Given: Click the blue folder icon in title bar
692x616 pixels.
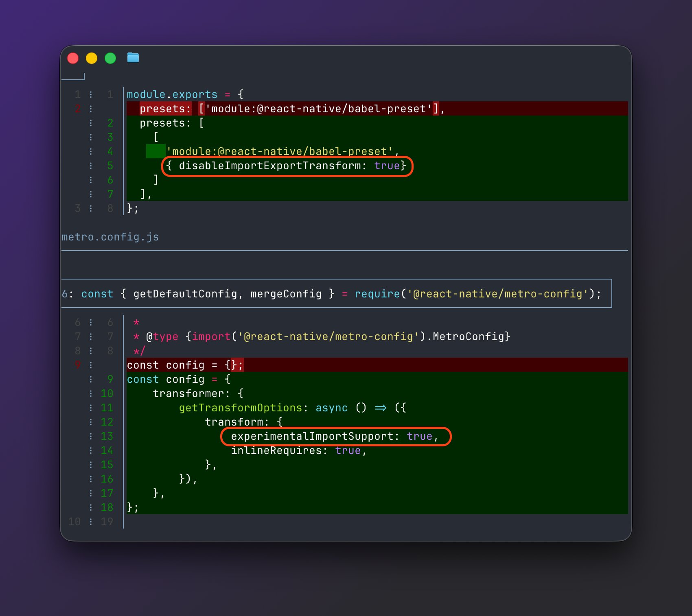Looking at the screenshot, I should pos(133,58).
